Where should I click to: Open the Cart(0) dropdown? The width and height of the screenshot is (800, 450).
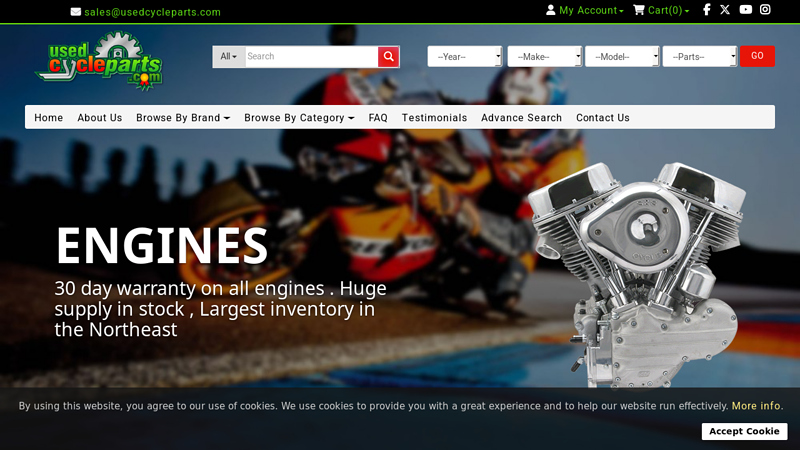click(661, 10)
